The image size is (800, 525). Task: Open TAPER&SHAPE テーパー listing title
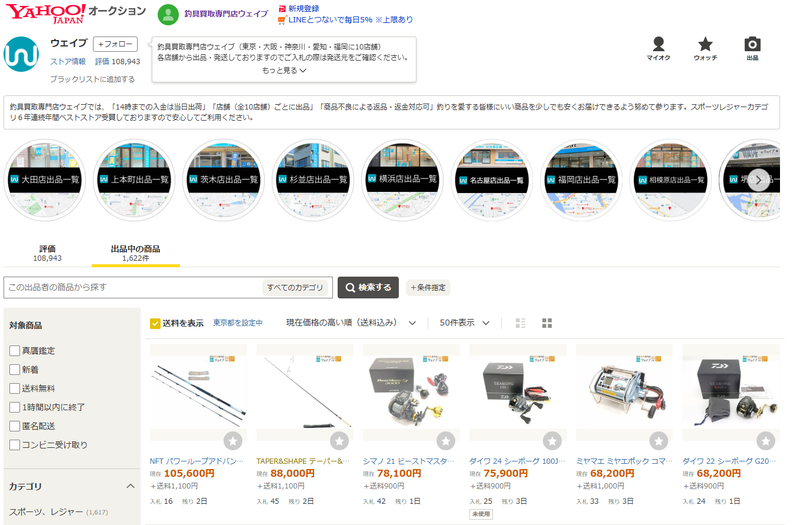pyautogui.click(x=303, y=461)
